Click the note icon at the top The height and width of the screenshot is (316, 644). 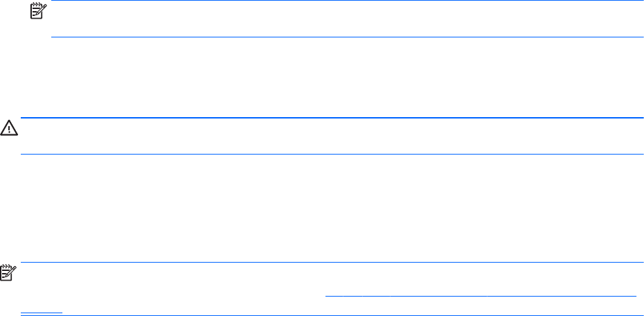(39, 12)
